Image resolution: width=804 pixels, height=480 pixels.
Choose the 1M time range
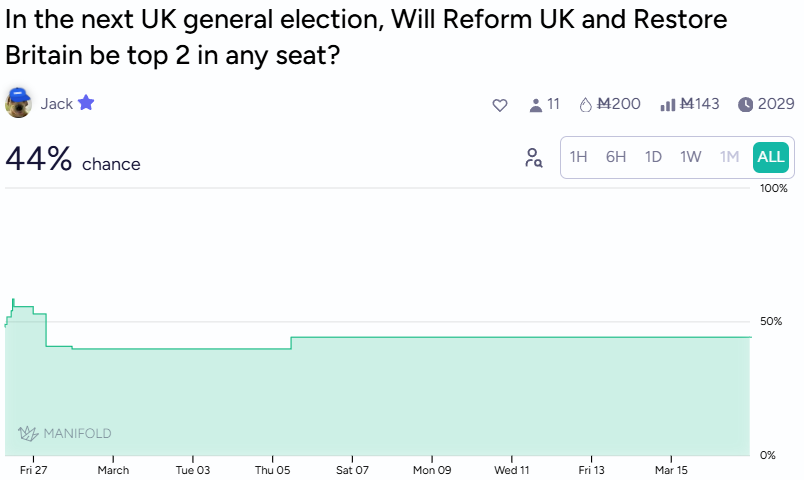pyautogui.click(x=730, y=157)
